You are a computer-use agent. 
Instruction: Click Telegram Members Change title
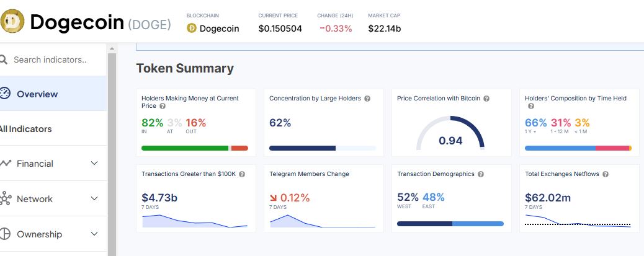pos(309,174)
